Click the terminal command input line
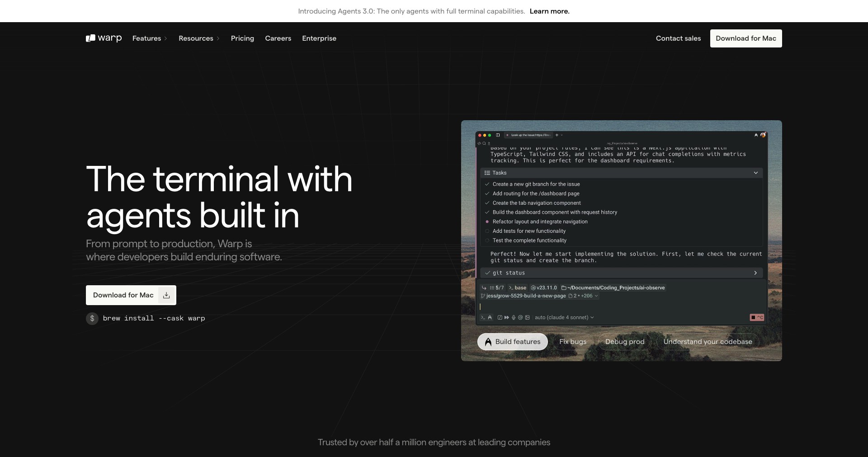Screen dimensions: 868x457 (x=622, y=306)
